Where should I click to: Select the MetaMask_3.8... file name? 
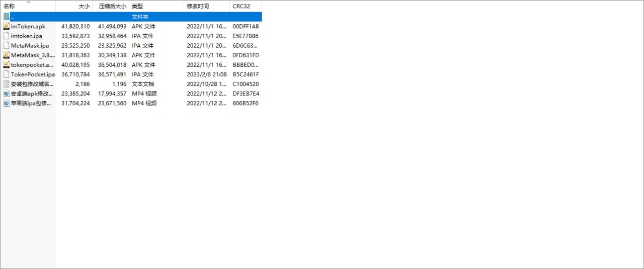coord(33,55)
